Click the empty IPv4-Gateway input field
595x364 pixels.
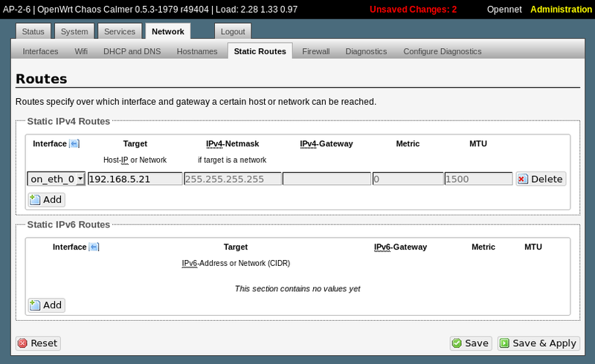[327, 179]
